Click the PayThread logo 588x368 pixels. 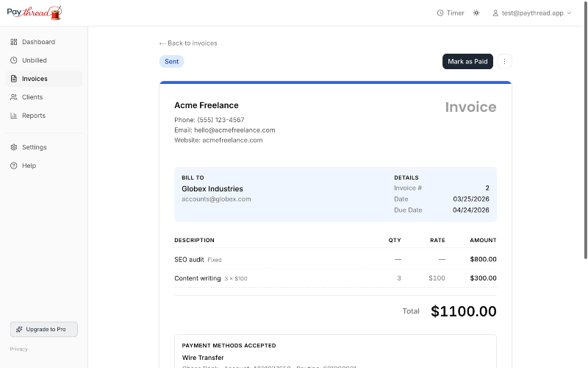35,13
